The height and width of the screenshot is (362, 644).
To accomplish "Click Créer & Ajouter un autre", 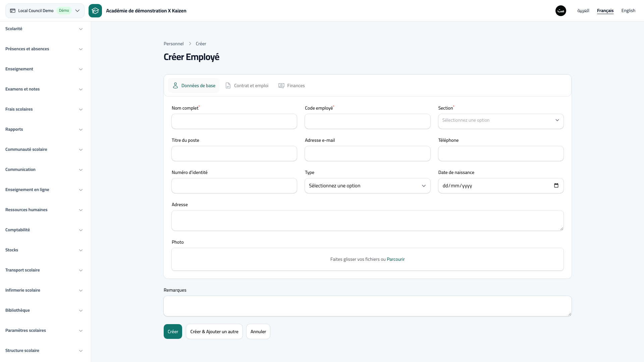I will tap(214, 331).
